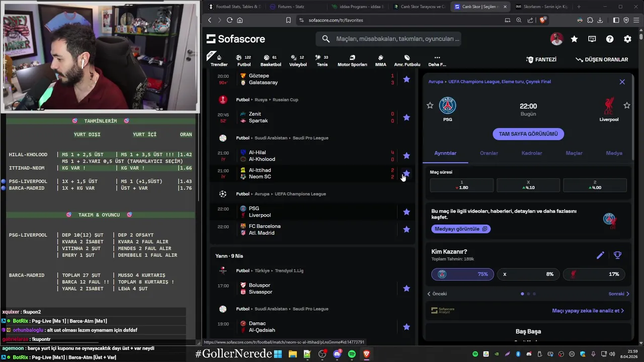The image size is (644, 362).
Task: Open Sofascore settings gear icon
Action: click(627, 39)
